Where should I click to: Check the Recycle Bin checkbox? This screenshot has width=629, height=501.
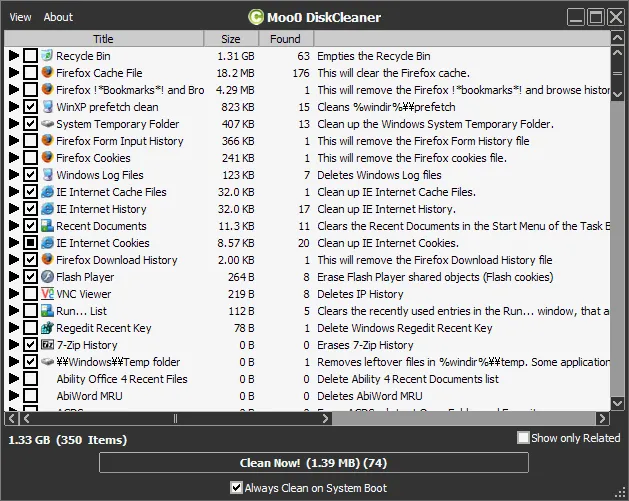click(30, 56)
